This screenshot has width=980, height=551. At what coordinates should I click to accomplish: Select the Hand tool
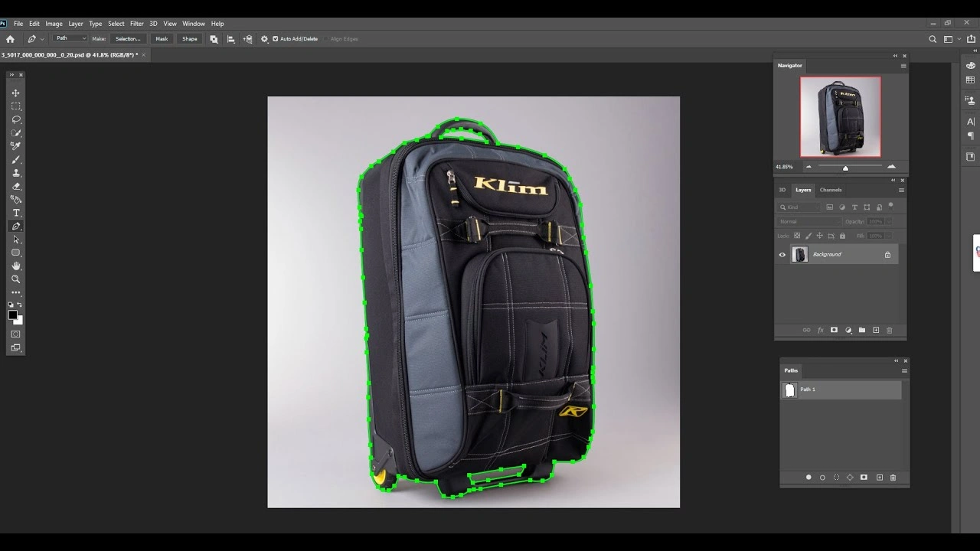coord(15,266)
